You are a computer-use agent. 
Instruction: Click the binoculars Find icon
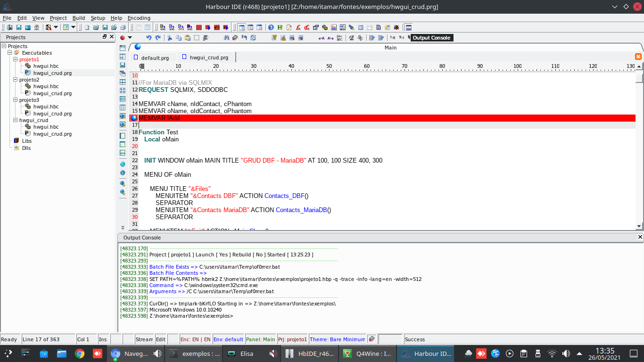226,38
